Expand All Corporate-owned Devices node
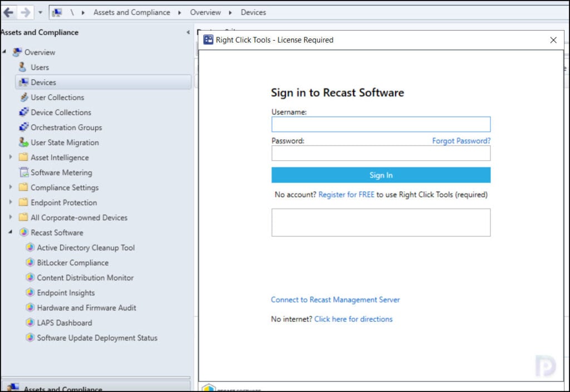This screenshot has width=570, height=392. coord(11,217)
